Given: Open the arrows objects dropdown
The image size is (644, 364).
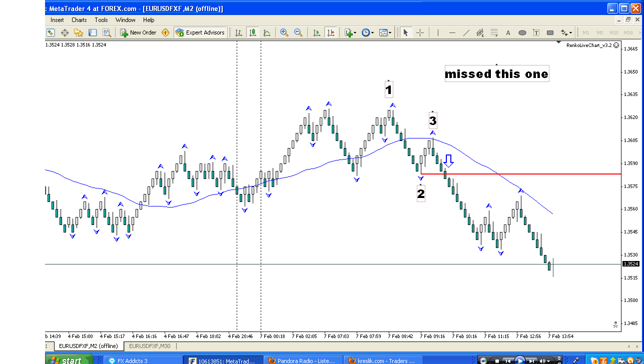Looking at the screenshot, I should coord(566,32).
